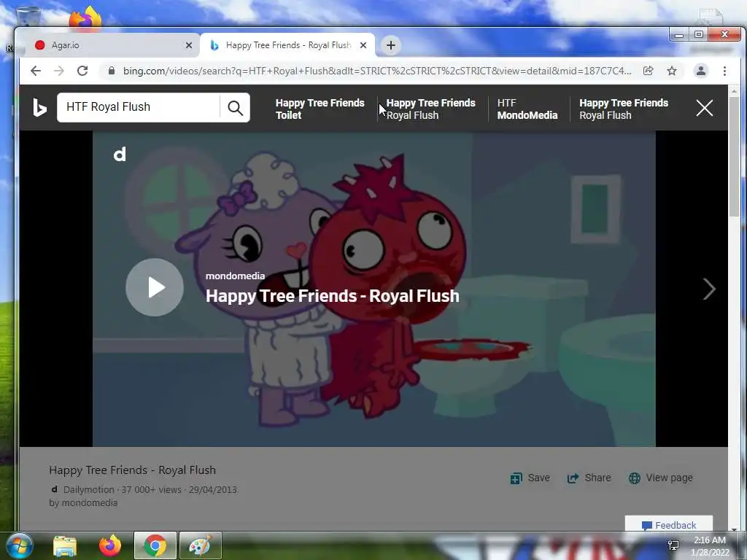Play the Happy Tree Friends video
Image resolution: width=747 pixels, height=560 pixels.
[155, 287]
